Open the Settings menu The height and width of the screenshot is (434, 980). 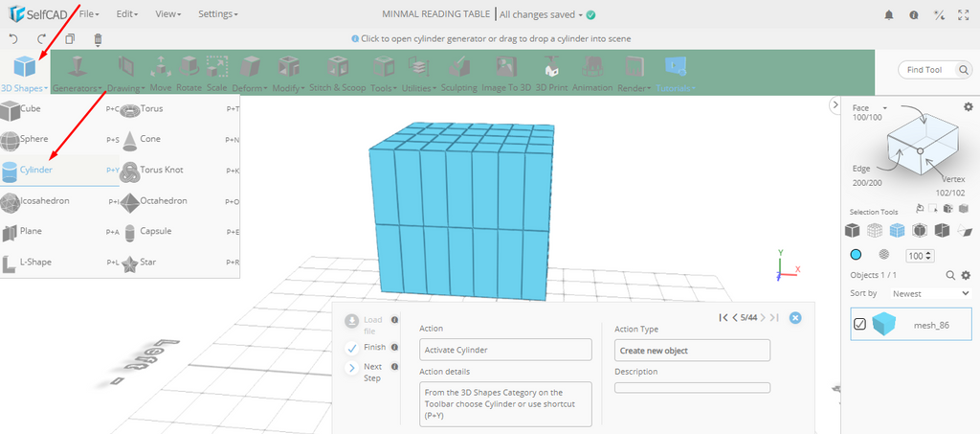[x=217, y=14]
